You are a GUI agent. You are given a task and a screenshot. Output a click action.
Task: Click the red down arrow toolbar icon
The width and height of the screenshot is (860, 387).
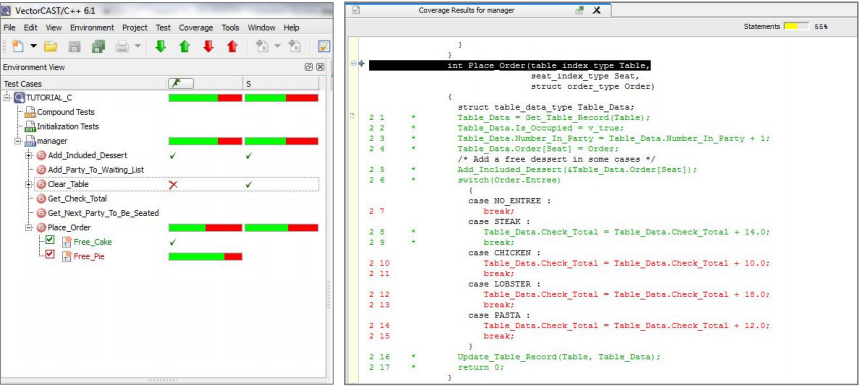tap(208, 47)
